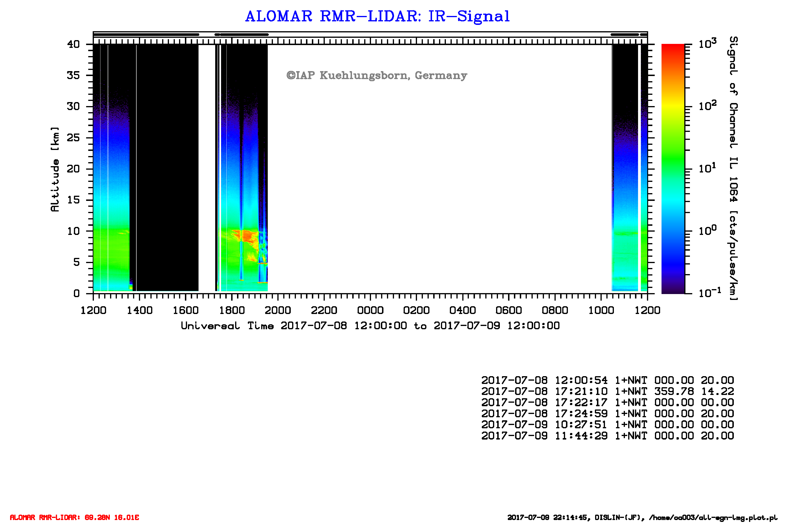Click the 0600 tick label on the time axis
The width and height of the screenshot is (788, 532).
[508, 310]
